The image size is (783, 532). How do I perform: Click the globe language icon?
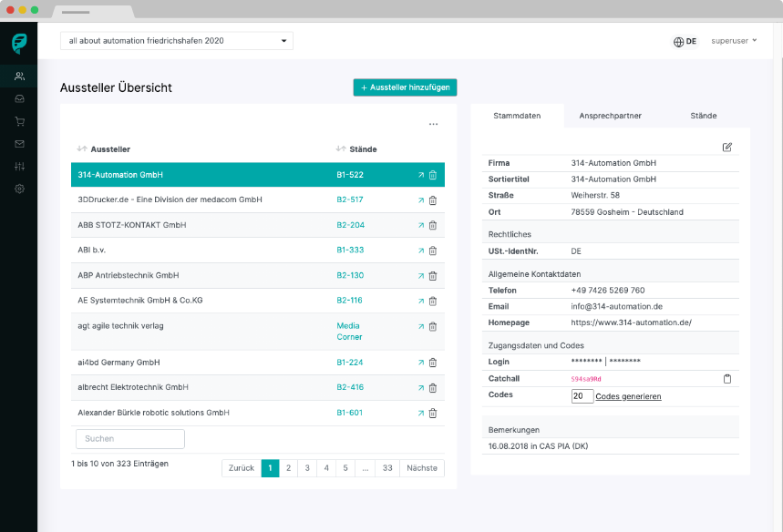point(678,42)
